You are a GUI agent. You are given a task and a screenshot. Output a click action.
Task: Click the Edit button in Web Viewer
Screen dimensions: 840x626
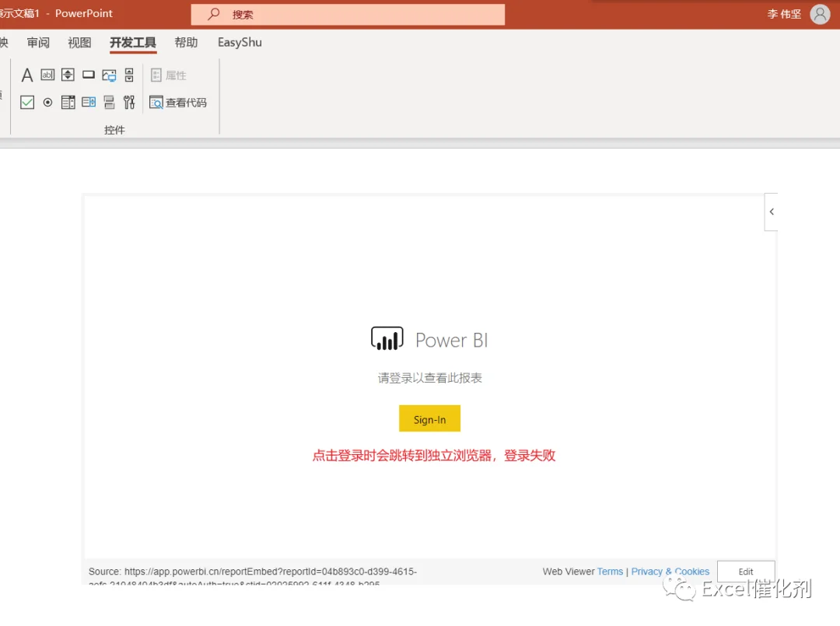pos(746,572)
